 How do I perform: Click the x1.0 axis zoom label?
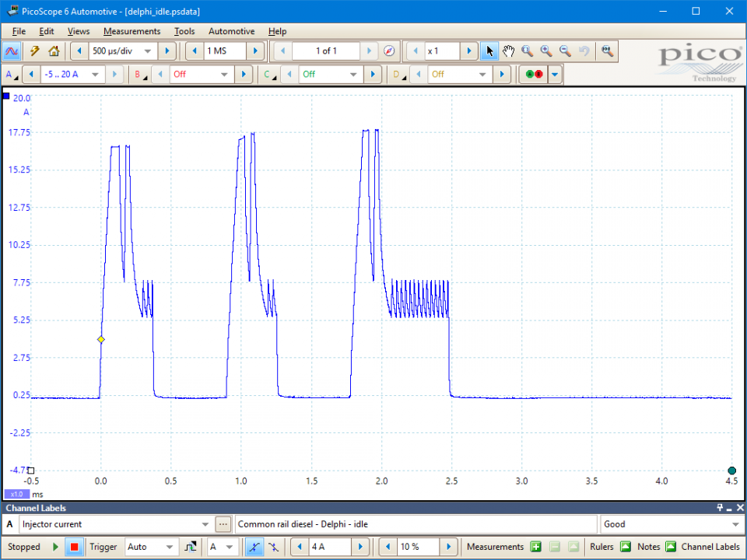[17, 495]
